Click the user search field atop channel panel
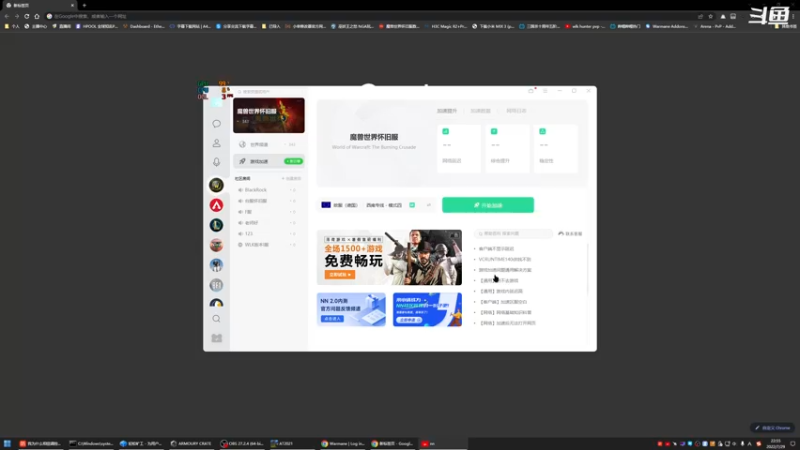Viewport: 800px width, 450px height. pyautogui.click(x=269, y=92)
